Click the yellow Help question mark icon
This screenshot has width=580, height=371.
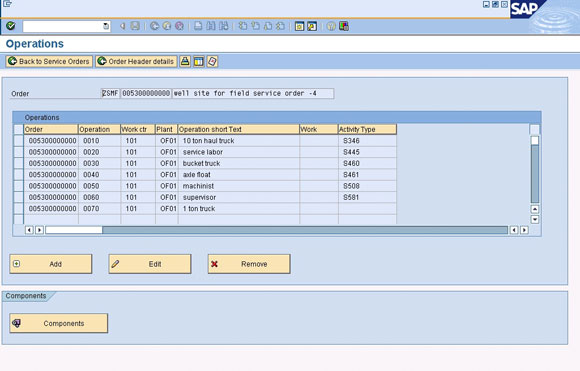[331, 26]
